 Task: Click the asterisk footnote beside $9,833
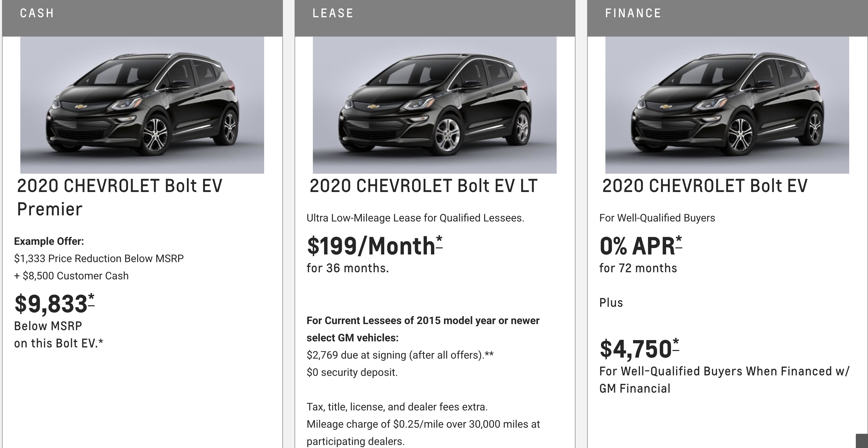(x=91, y=299)
